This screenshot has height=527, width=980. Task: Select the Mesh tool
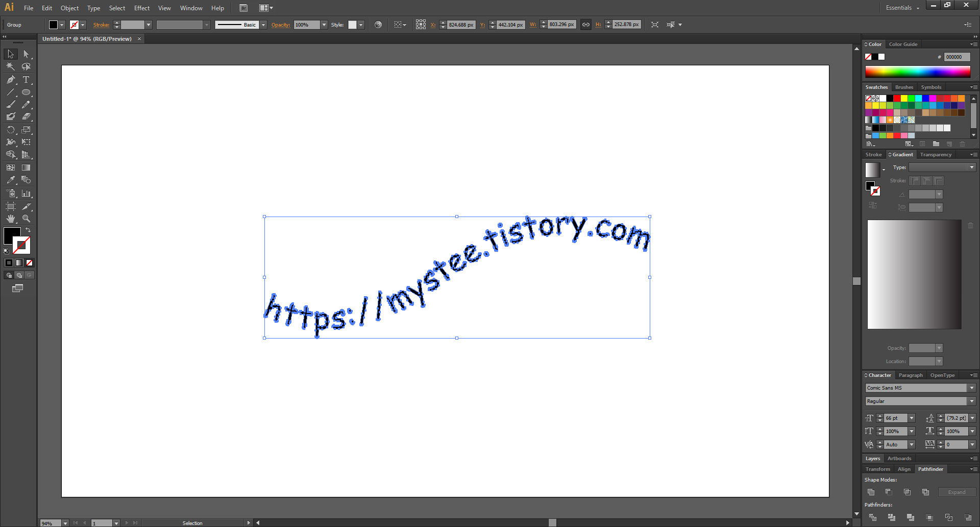[x=11, y=167]
